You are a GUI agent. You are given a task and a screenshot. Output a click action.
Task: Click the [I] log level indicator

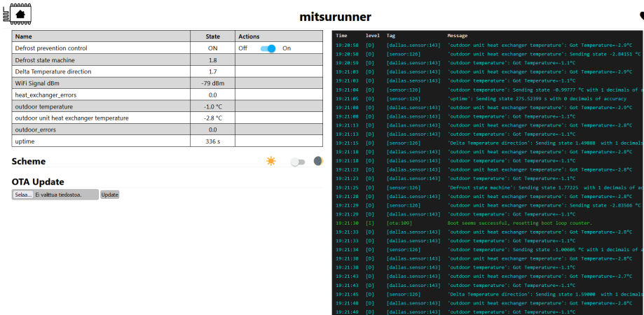tap(369, 223)
